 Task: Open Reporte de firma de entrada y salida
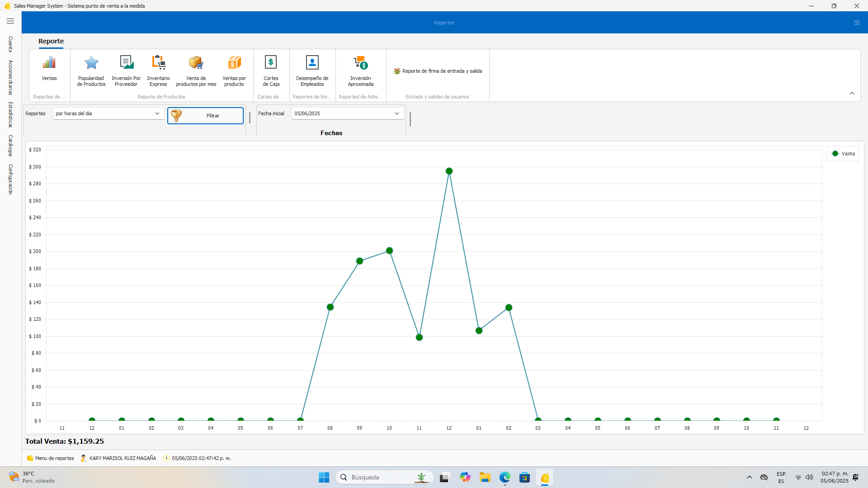coord(438,71)
